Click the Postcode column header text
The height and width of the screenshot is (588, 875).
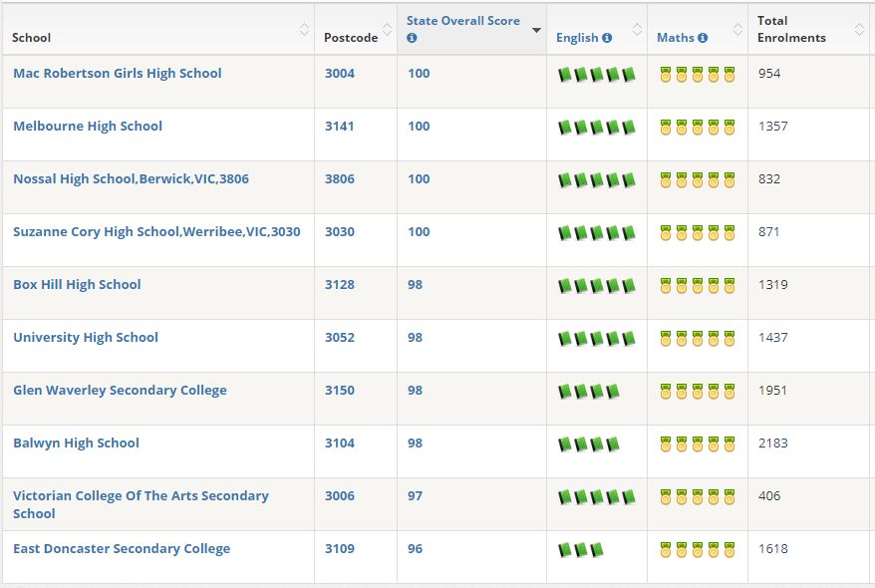pos(351,38)
